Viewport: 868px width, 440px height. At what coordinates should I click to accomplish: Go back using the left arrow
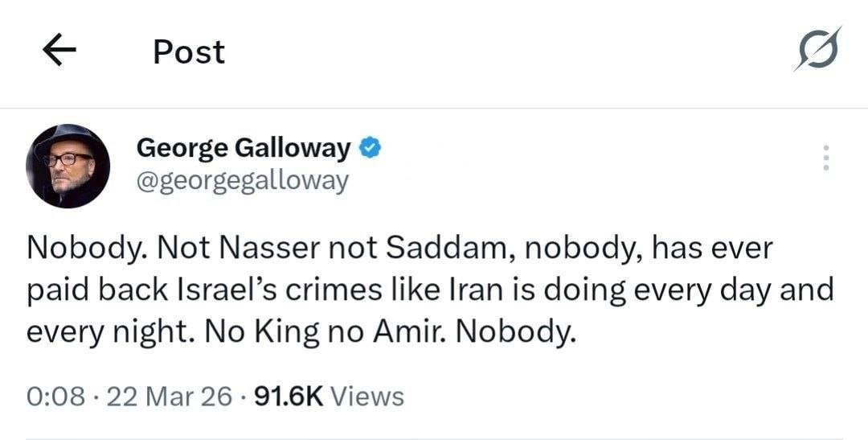point(59,52)
